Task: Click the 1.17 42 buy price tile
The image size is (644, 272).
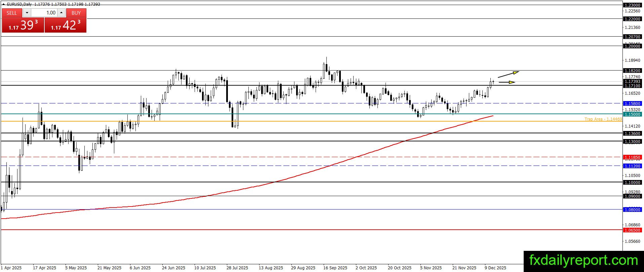Action: point(66,25)
